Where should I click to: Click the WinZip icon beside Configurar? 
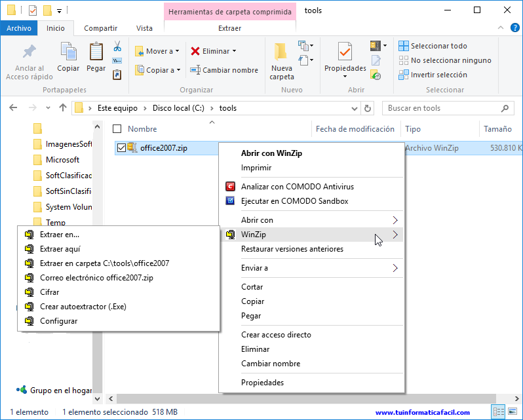(29, 321)
